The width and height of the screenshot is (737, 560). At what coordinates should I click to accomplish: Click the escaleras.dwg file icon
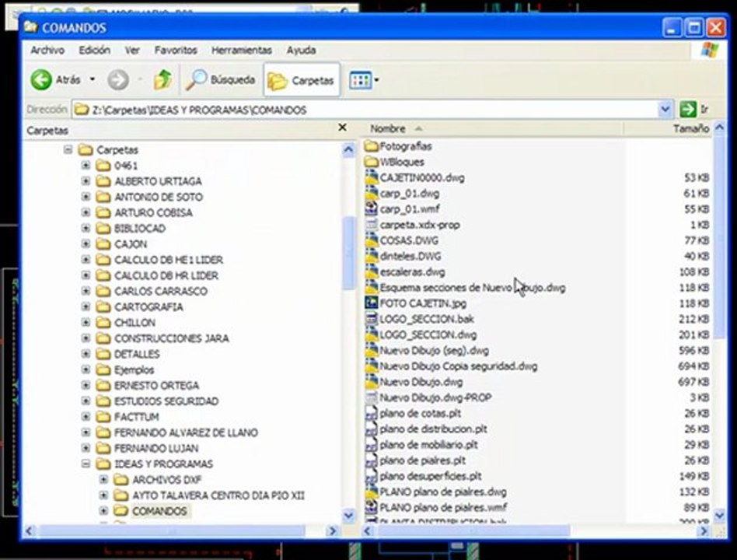pyautogui.click(x=372, y=271)
